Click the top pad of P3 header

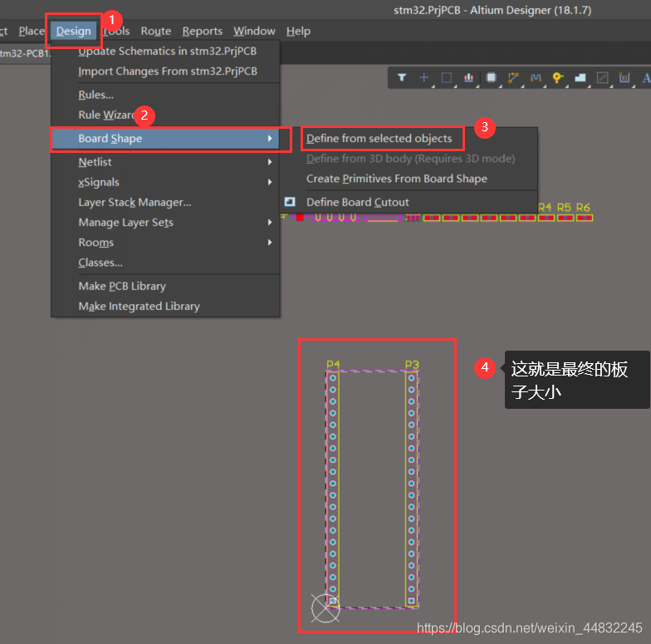[412, 377]
